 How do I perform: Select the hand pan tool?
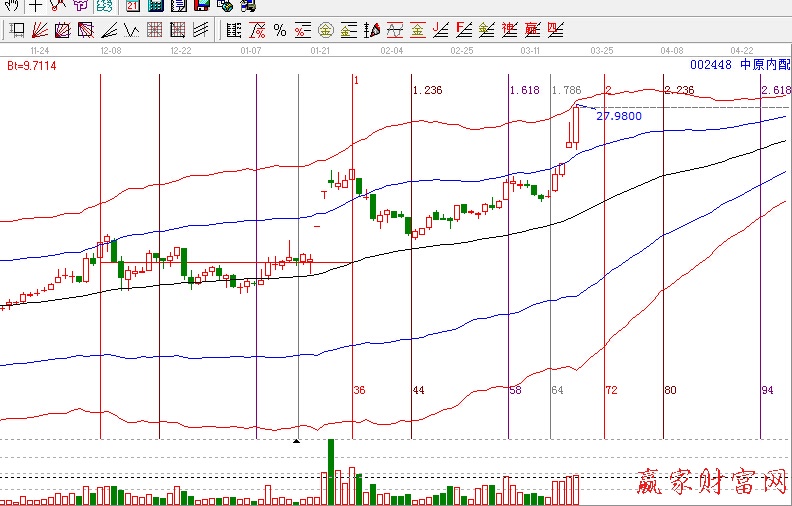(12, 5)
